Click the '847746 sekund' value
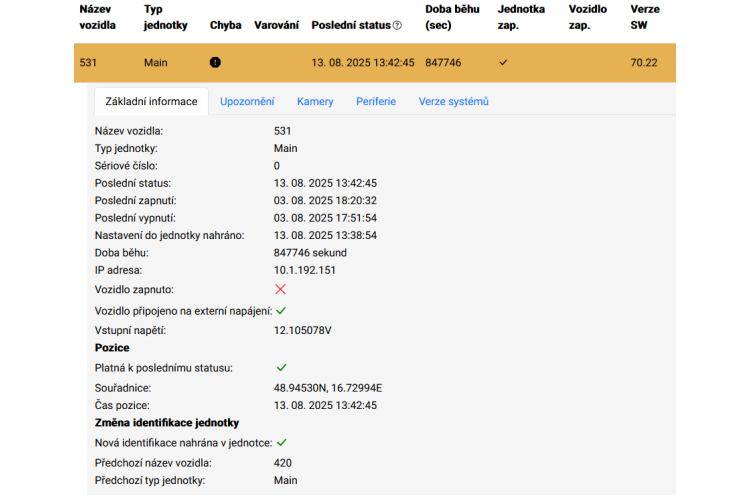The image size is (750, 500). 310,253
